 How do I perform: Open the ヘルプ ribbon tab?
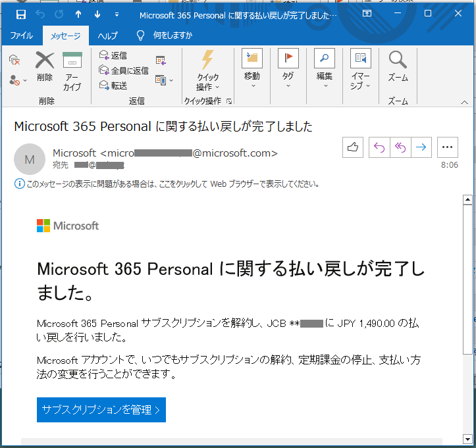click(107, 36)
